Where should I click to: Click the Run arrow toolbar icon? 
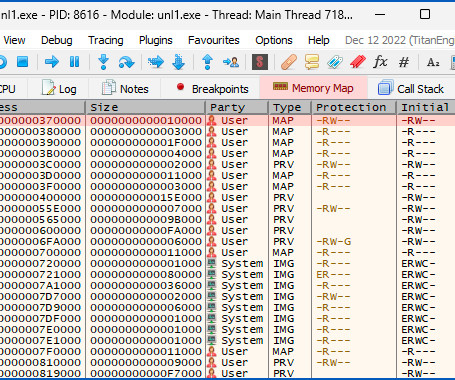click(52, 62)
